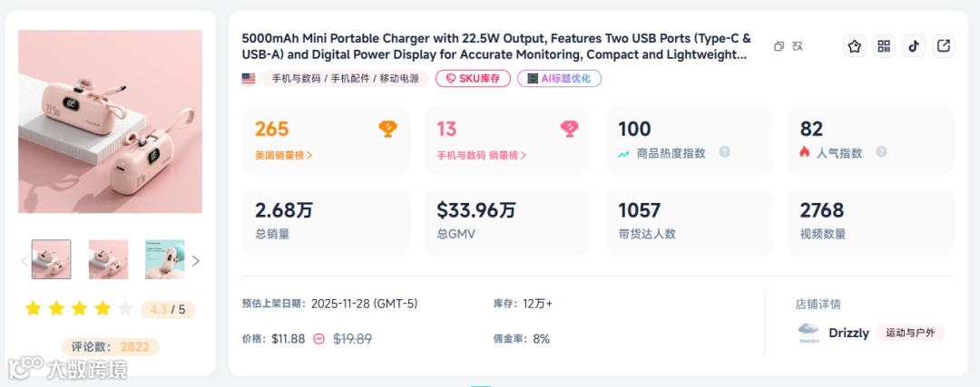Open the QR code icon
This screenshot has height=387, width=980.
pos(884,46)
